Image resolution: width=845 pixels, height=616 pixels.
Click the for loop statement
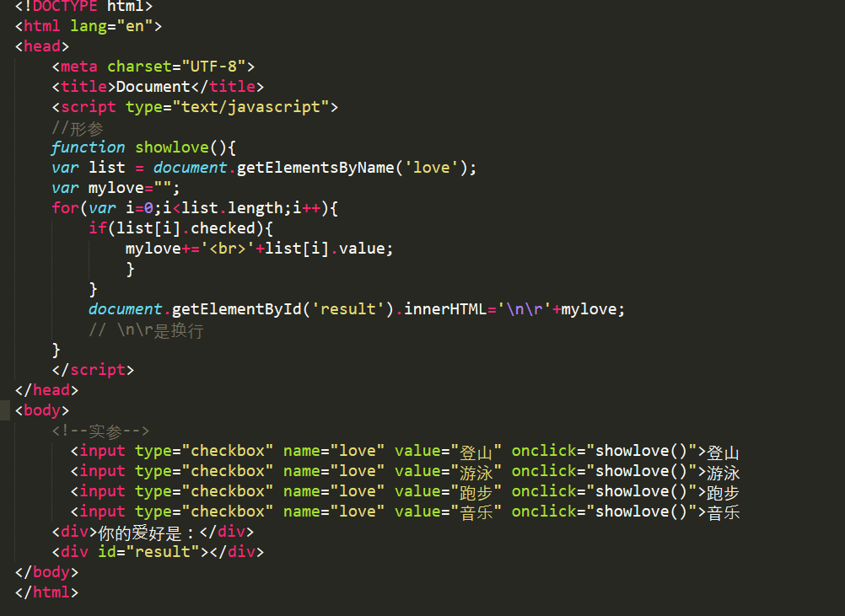click(x=194, y=207)
